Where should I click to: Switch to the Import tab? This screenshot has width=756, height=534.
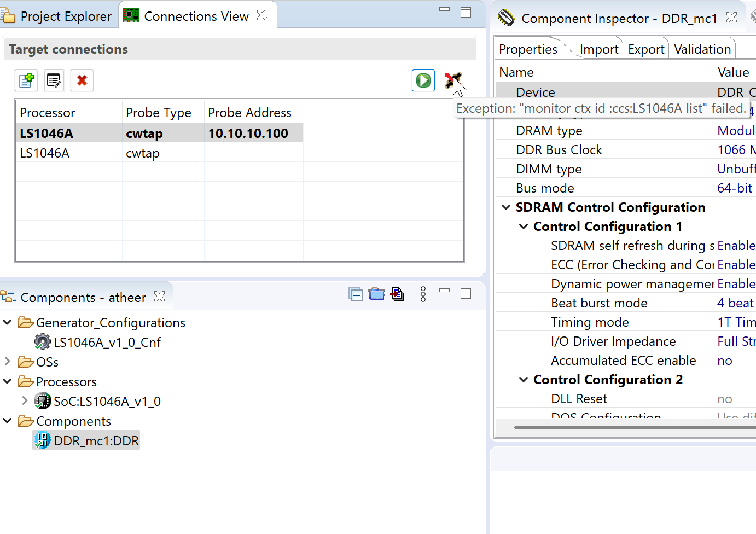click(598, 48)
